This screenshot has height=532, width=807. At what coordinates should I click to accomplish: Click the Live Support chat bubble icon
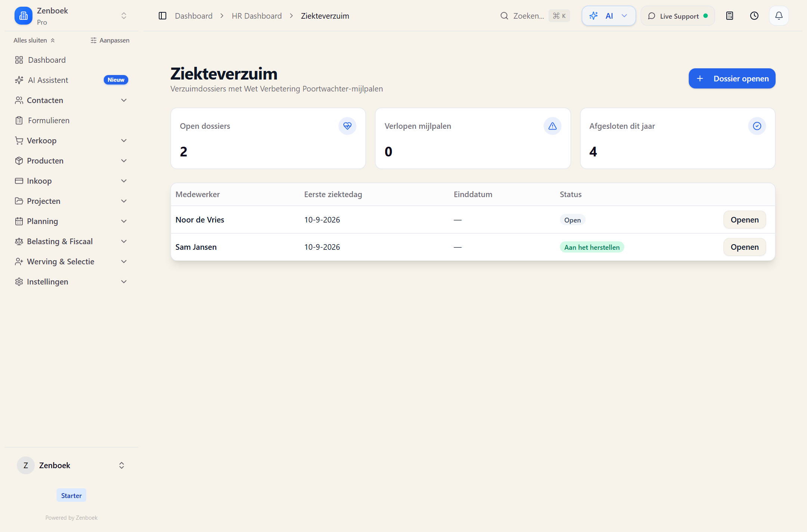(x=652, y=16)
